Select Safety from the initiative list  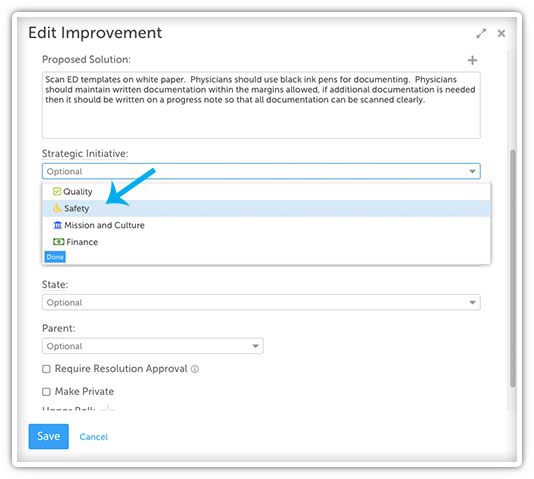click(x=266, y=208)
